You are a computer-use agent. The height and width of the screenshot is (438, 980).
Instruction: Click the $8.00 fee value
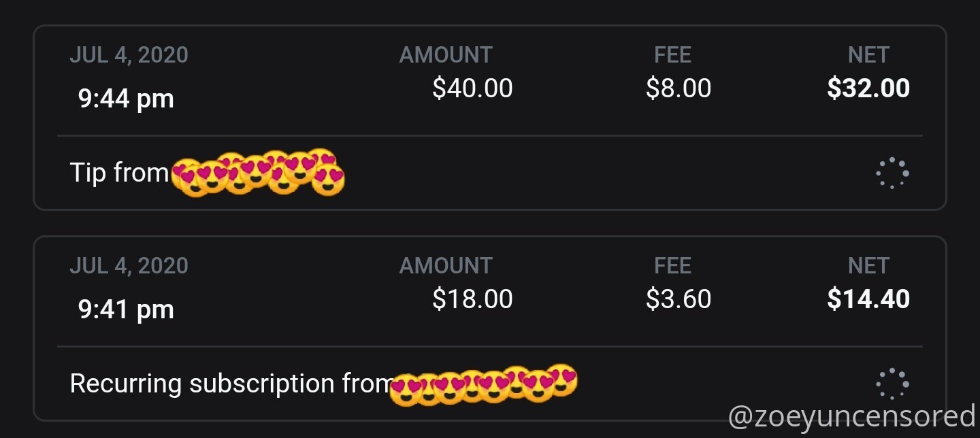(679, 88)
